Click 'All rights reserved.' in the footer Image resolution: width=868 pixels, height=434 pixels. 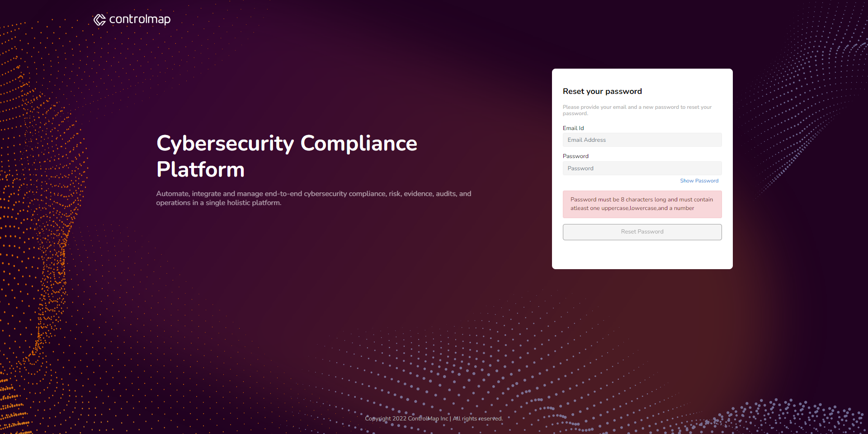[478, 419]
